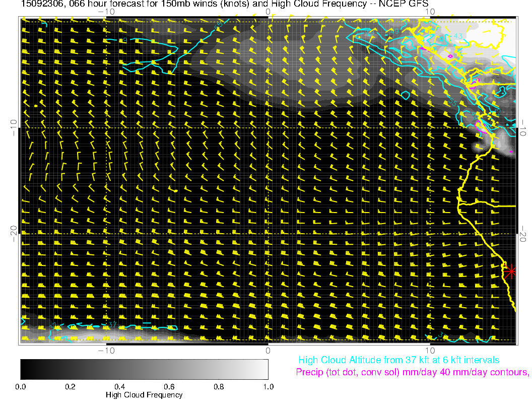The height and width of the screenshot is (411, 532).
Task: Click the magenta 'Precip' legend text
Action: tap(412, 373)
